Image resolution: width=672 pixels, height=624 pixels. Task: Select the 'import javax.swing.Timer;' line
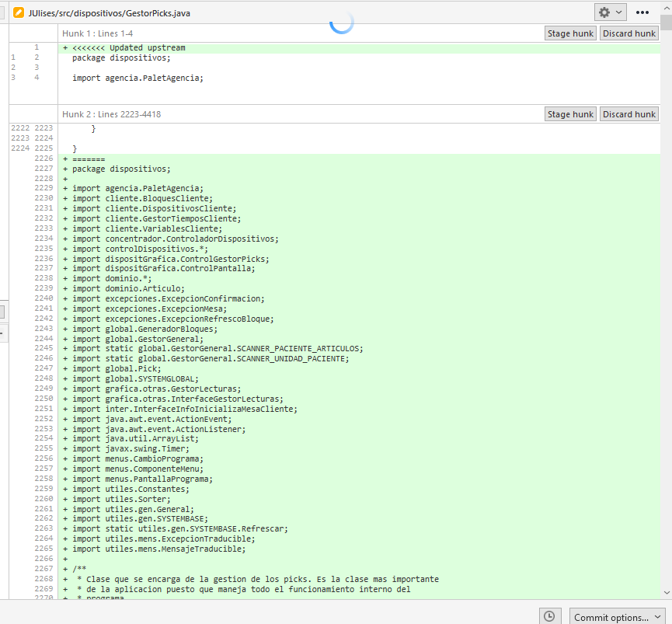[359, 448]
